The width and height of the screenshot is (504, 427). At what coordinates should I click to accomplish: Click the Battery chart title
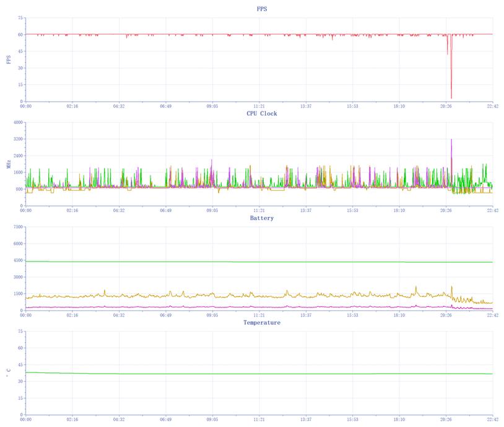tap(261, 218)
